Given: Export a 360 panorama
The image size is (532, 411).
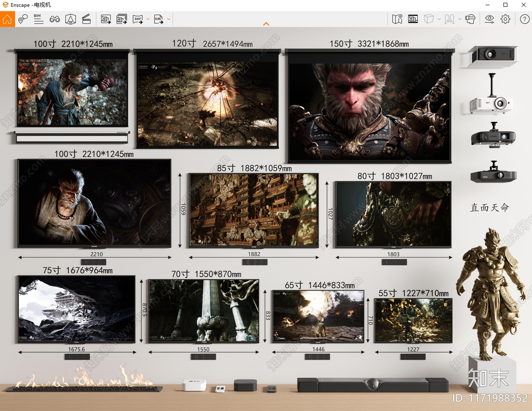Looking at the screenshot, I should point(138,19).
